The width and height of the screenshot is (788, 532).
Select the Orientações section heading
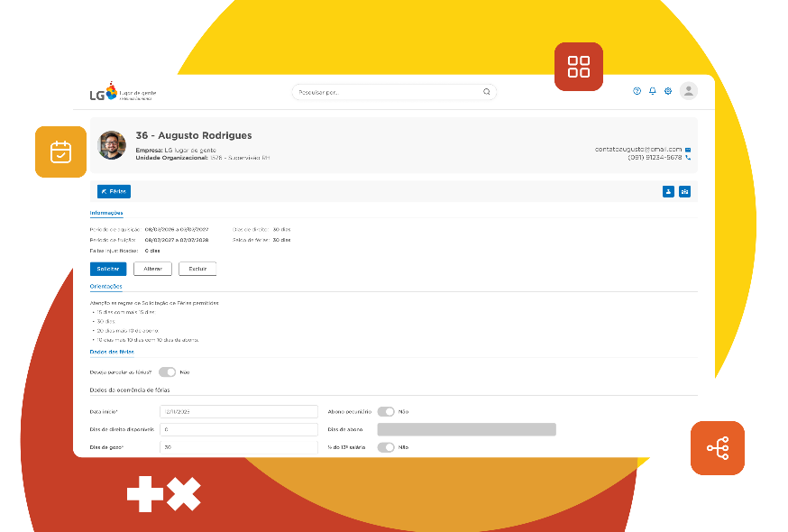(106, 286)
